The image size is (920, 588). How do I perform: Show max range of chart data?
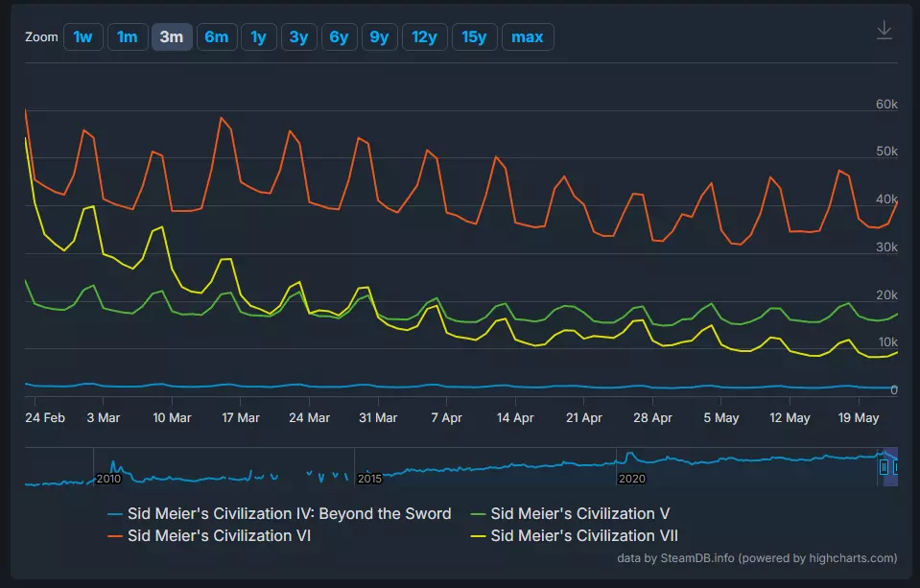point(528,37)
